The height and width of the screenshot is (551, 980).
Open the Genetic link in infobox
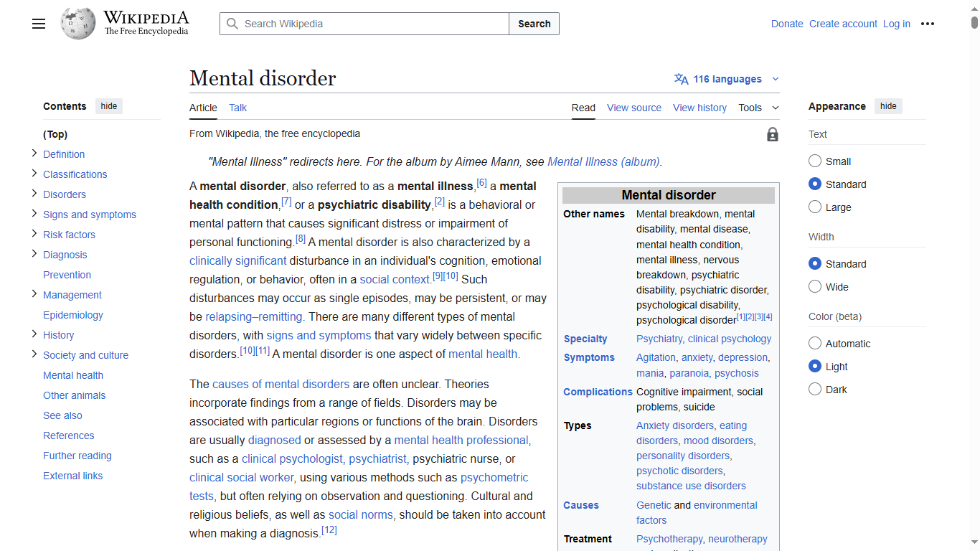click(654, 505)
